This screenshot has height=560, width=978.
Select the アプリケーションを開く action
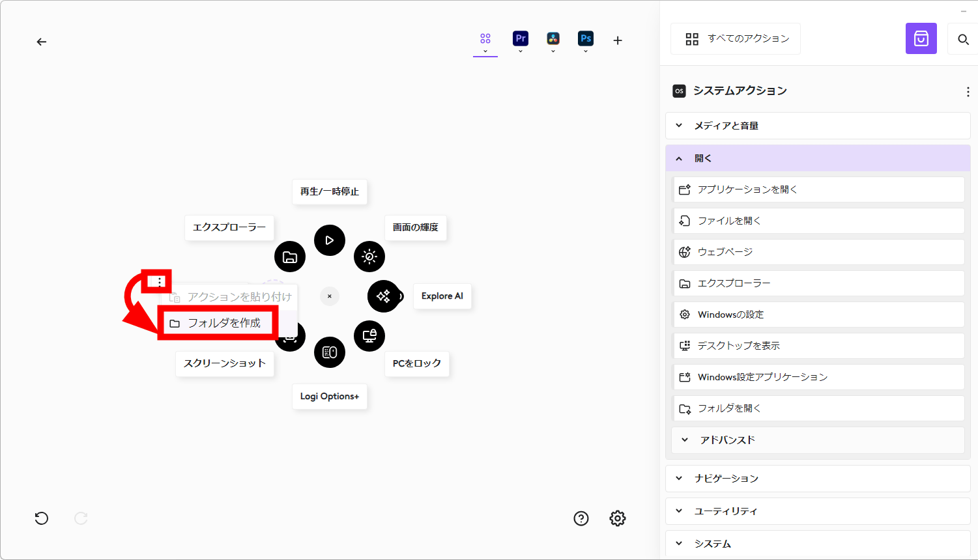818,189
